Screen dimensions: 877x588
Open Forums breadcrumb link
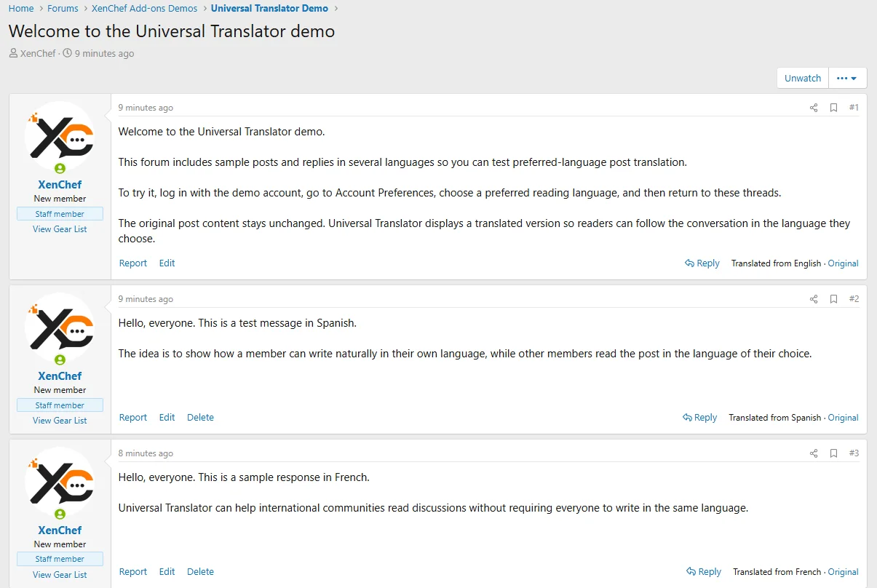(x=63, y=8)
